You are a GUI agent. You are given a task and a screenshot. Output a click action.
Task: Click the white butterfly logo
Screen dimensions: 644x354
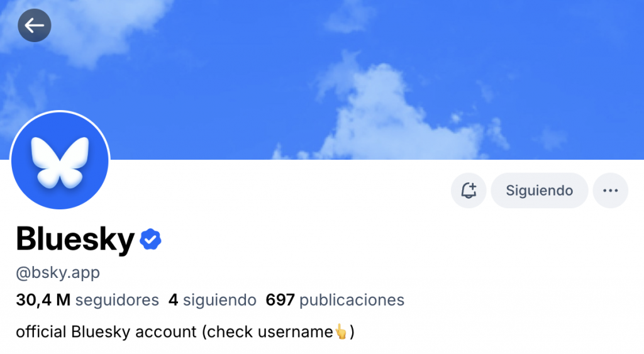coord(60,163)
